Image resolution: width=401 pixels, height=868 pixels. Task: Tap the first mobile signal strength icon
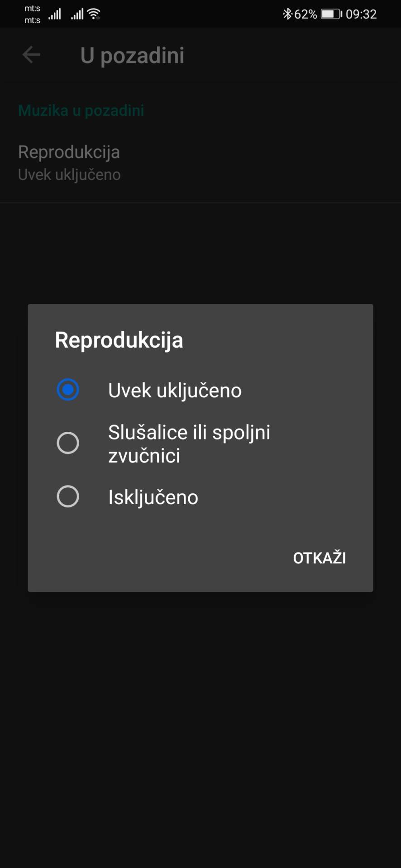click(x=55, y=14)
